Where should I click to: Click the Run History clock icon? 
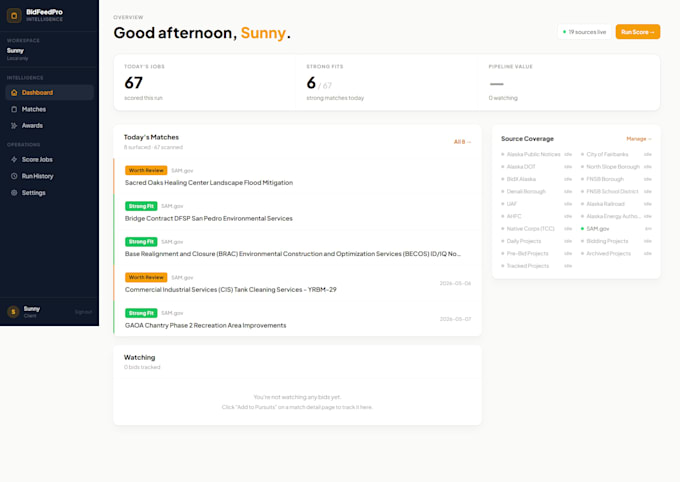pos(14,176)
